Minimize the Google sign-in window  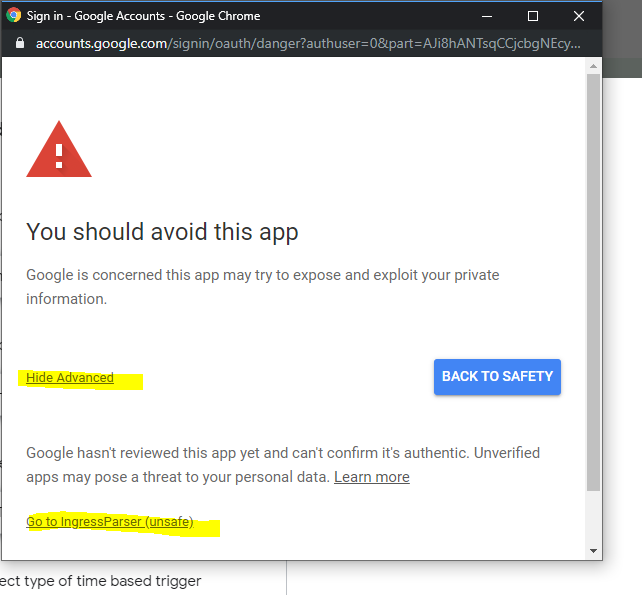coord(487,16)
